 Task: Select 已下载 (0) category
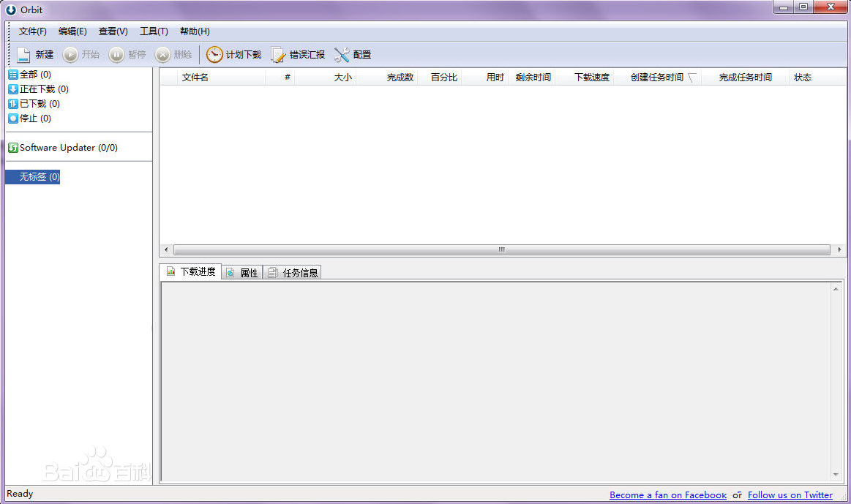point(34,104)
